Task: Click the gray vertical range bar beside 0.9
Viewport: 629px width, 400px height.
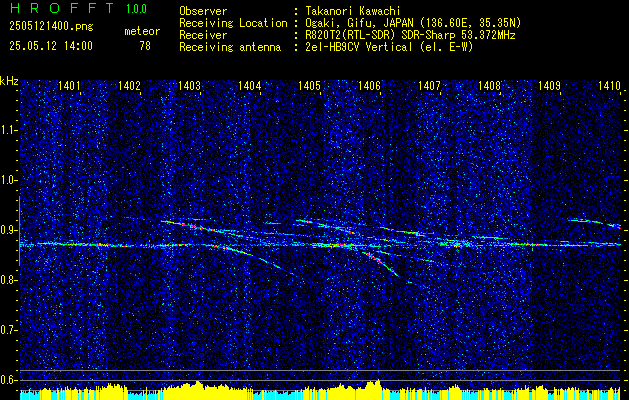Action: pyautogui.click(x=19, y=231)
